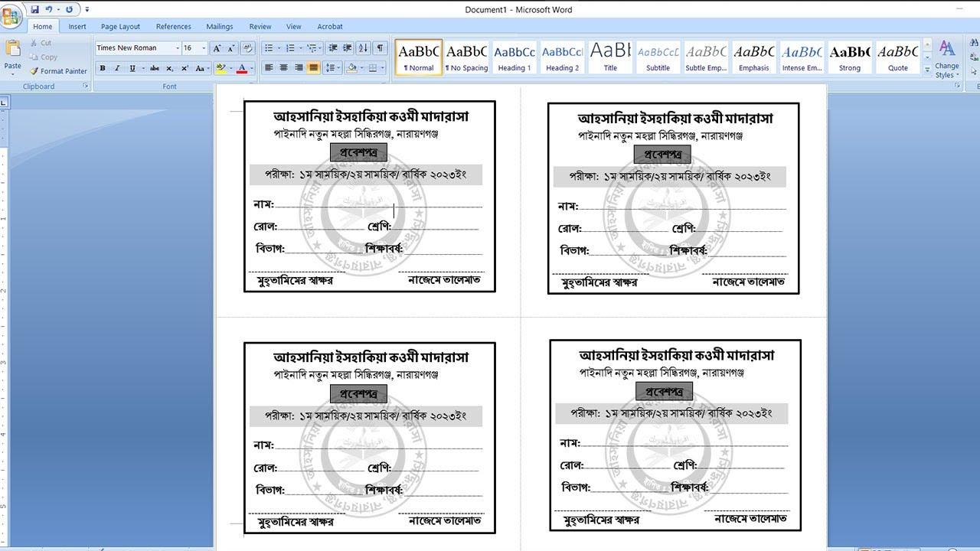The height and width of the screenshot is (551, 980).
Task: Align text to the left
Action: coord(269,68)
